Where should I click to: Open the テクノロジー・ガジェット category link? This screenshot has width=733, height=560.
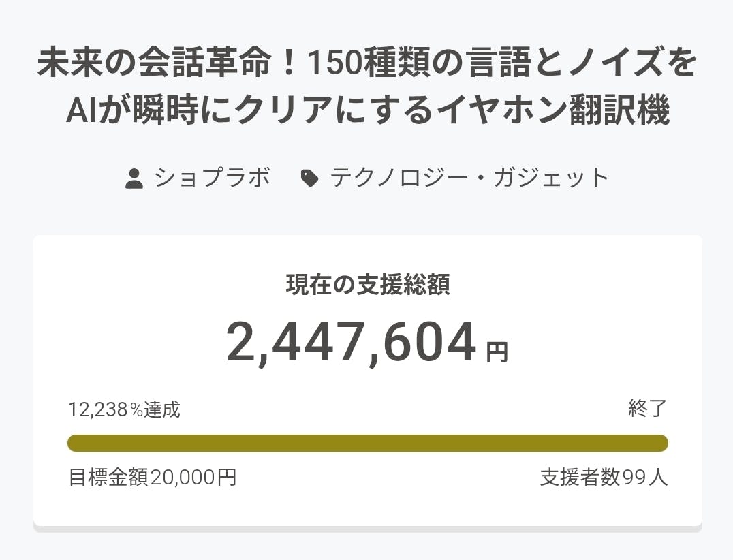coord(469,178)
